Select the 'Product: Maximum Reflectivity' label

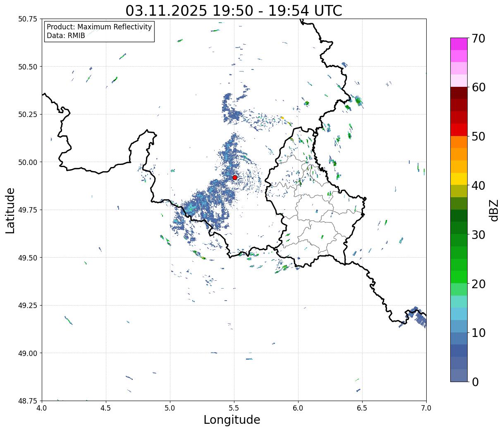99,27
